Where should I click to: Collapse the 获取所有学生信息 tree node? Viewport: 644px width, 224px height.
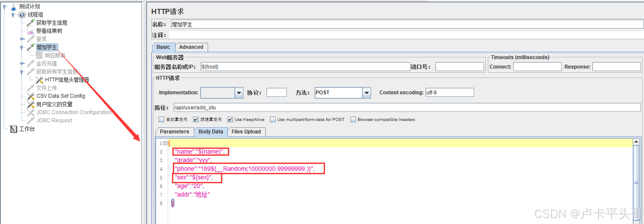tap(22, 72)
